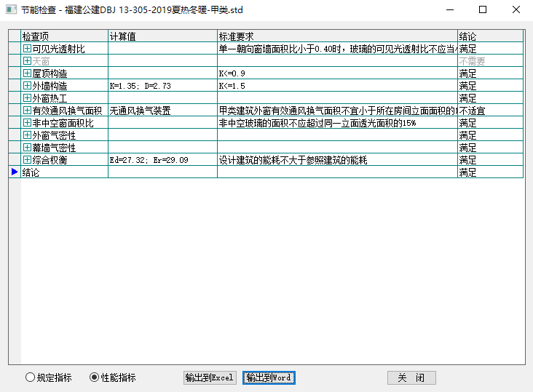Expand the 非中空窗面积比 row
Screen dimensions: 533x392
[x=27, y=123]
